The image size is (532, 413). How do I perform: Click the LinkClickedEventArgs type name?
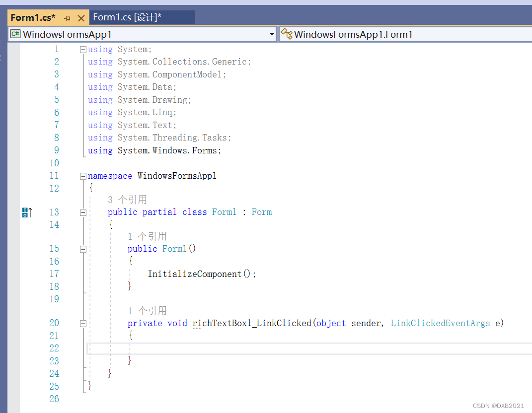click(x=440, y=323)
